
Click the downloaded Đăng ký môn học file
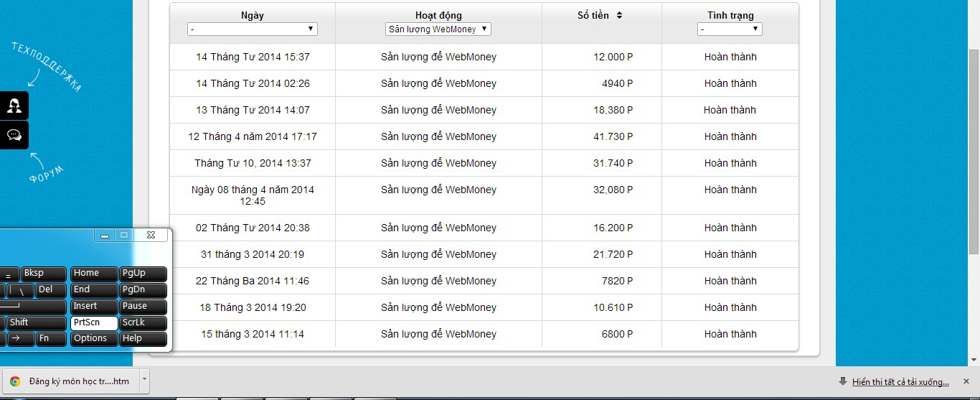(70, 381)
